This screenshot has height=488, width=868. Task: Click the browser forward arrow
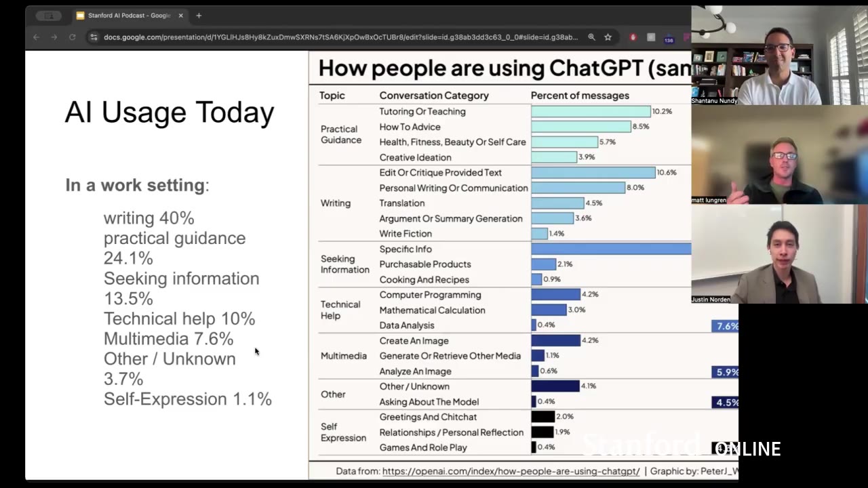tap(54, 37)
